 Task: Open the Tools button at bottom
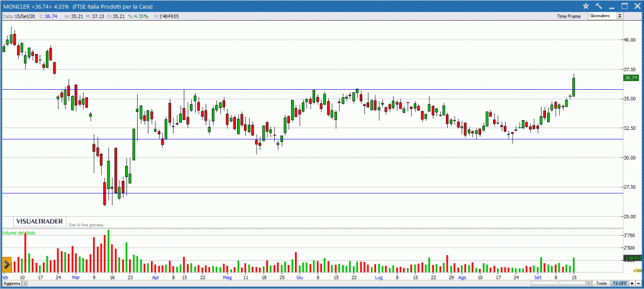coord(602,283)
